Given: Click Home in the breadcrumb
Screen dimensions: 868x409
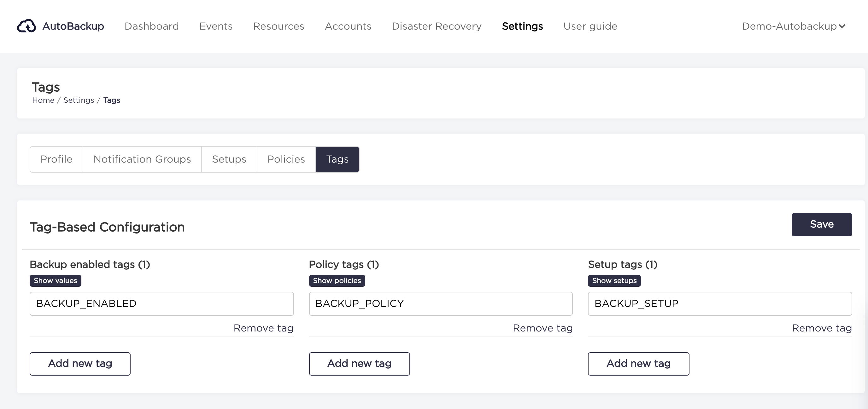Looking at the screenshot, I should pos(43,100).
